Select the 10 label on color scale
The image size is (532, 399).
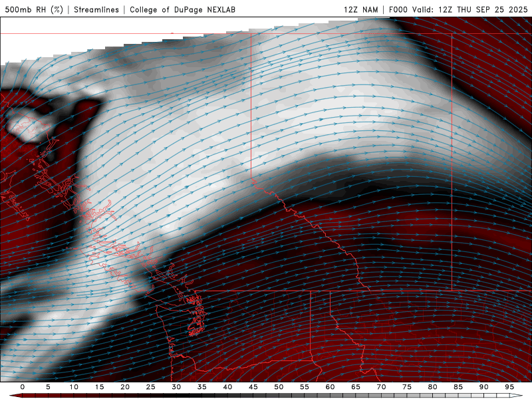pos(74,387)
